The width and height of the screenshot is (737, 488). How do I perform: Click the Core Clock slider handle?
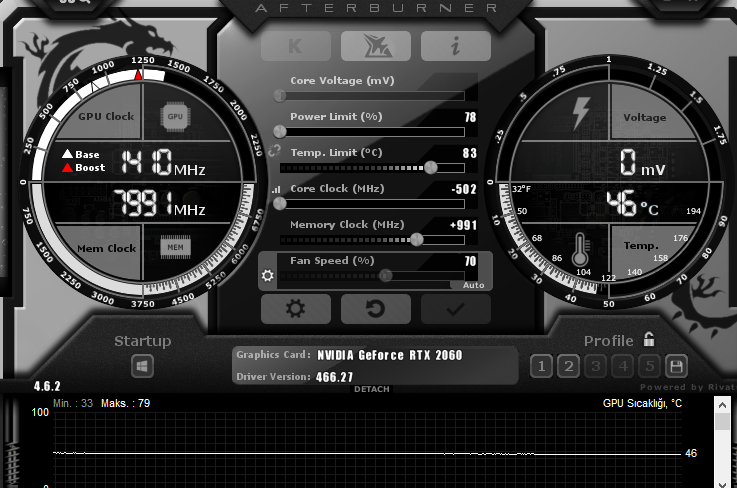click(280, 204)
